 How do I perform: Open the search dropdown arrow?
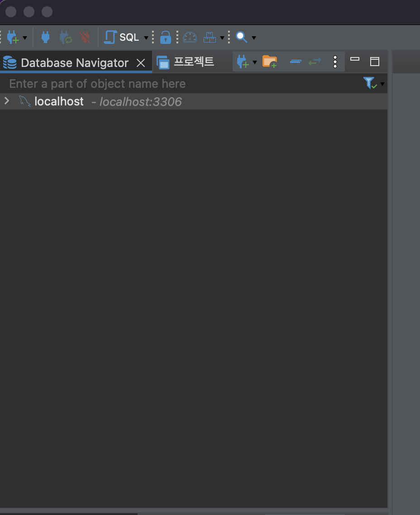(x=254, y=38)
